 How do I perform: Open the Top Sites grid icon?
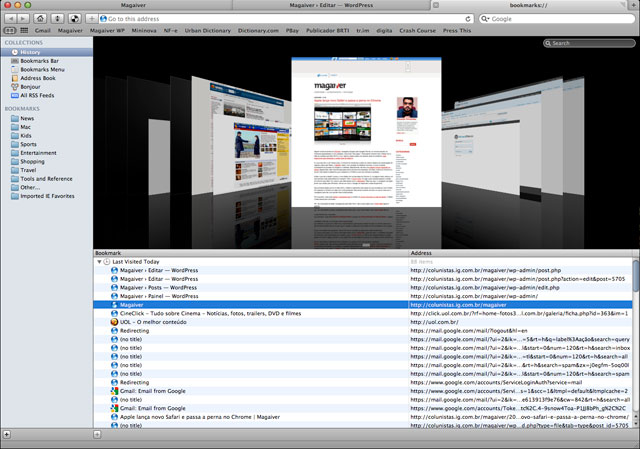click(24, 31)
